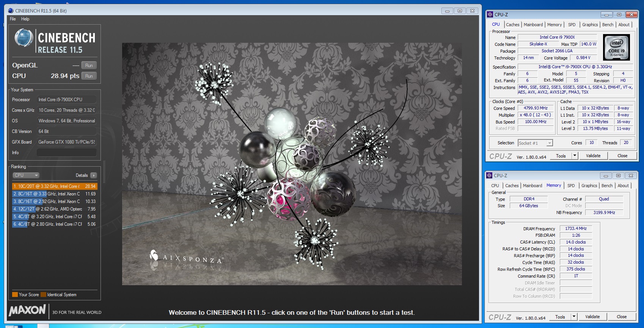Click Validate in upper CPU-Z window
The height and width of the screenshot is (328, 644).
[593, 156]
